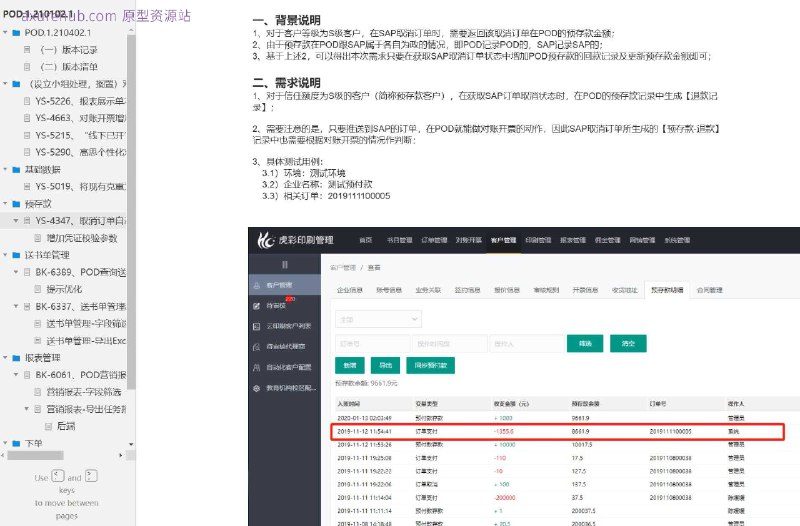Image resolution: width=800 pixels, height=526 pixels.
Task: Collapse the 基础数据 folder arrow
Action: [5, 169]
